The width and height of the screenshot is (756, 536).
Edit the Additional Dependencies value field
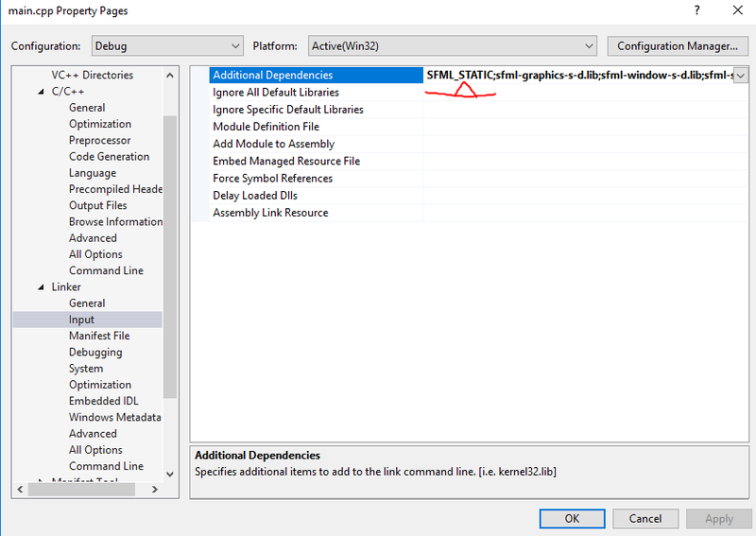click(x=579, y=75)
